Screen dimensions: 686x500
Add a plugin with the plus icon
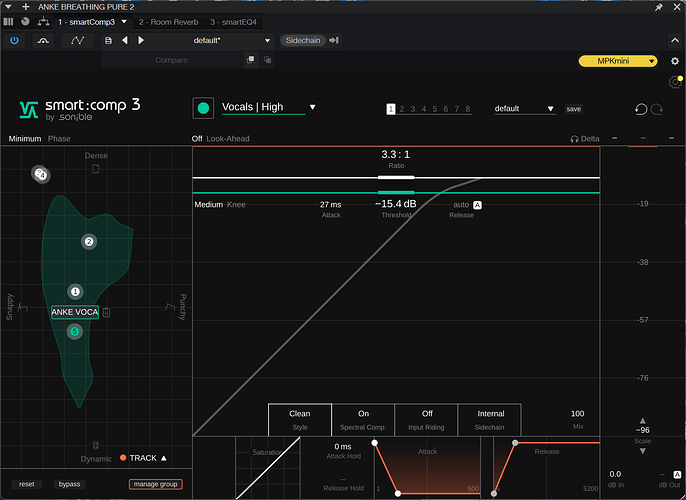point(25,7)
